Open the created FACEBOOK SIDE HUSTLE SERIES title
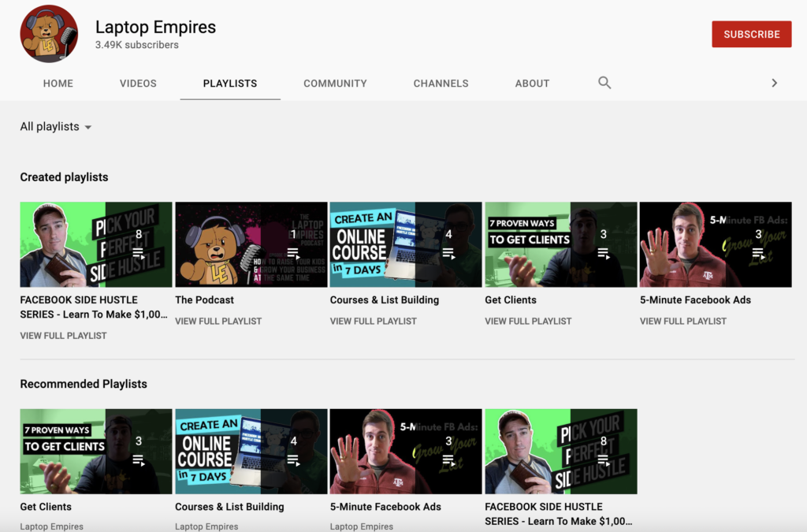807x532 pixels. click(x=94, y=307)
